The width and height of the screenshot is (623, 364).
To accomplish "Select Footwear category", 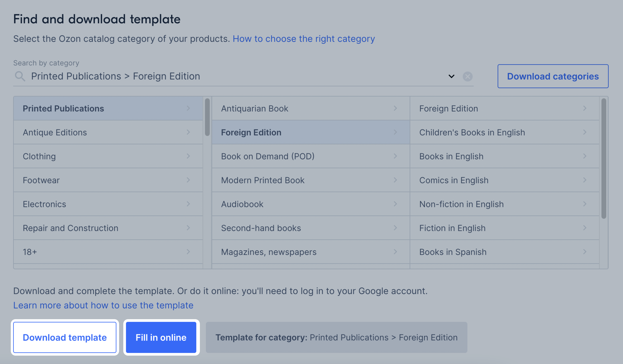I will tap(108, 180).
